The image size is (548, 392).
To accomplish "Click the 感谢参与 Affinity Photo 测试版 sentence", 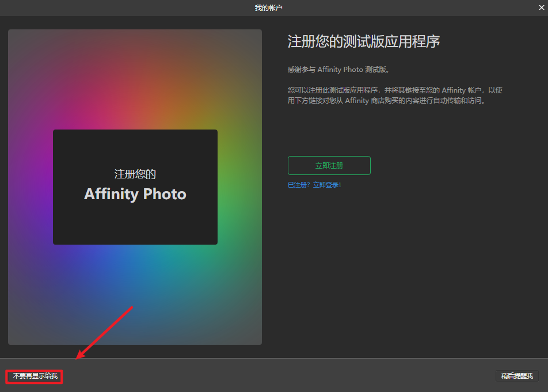I will point(338,70).
